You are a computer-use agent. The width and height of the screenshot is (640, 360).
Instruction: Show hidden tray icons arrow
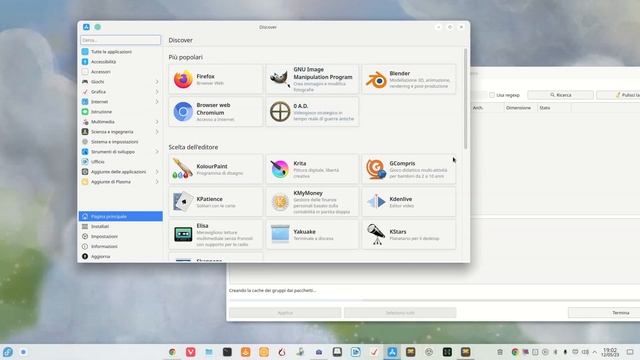click(595, 352)
